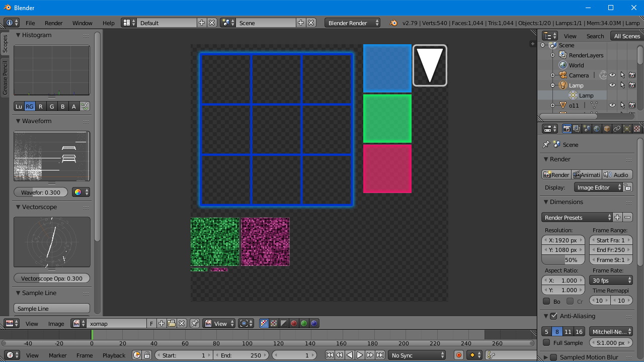This screenshot has width=644, height=362.
Task: Enable Full Sample checkbox
Action: coord(546,342)
